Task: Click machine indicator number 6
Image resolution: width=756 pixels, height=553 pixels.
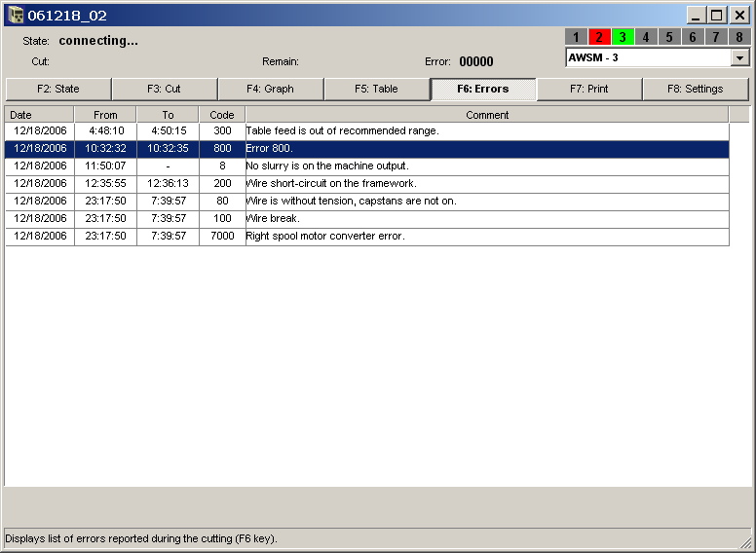Action: click(693, 37)
